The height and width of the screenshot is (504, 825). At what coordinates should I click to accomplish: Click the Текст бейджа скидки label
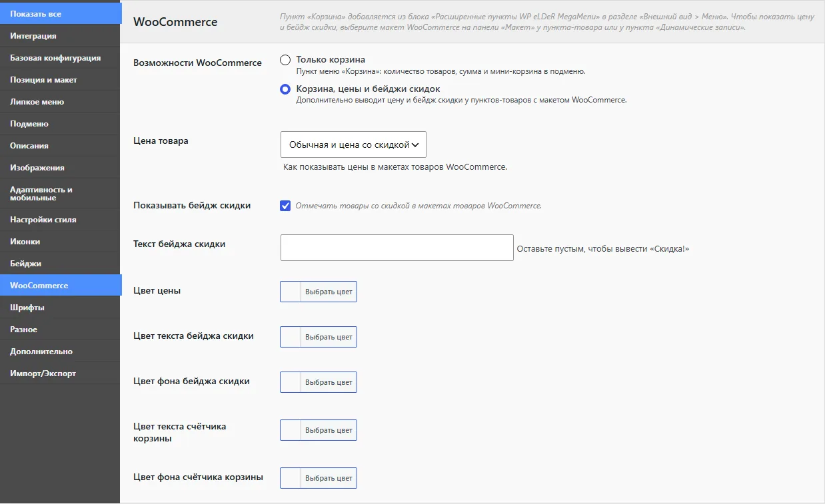point(179,244)
